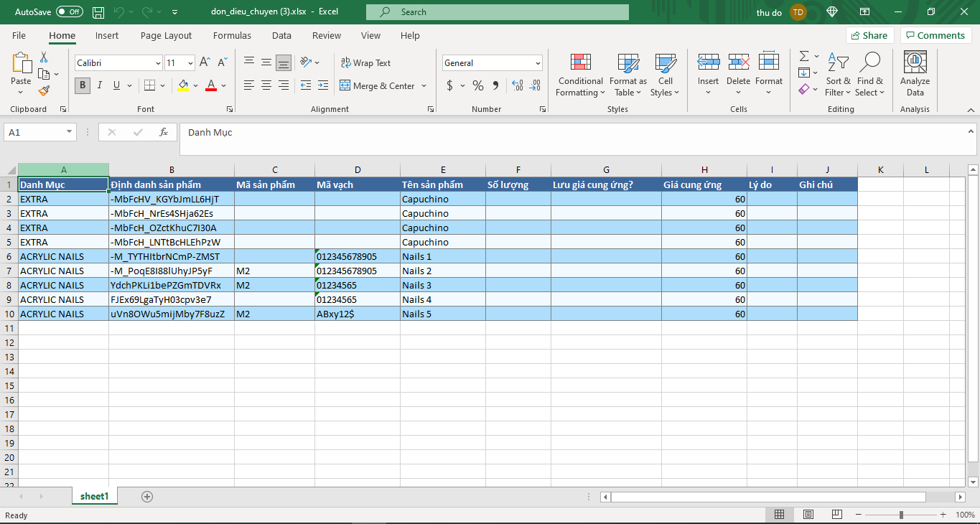The width and height of the screenshot is (980, 524).
Task: Open the Formulas ribbon tab
Action: click(232, 35)
